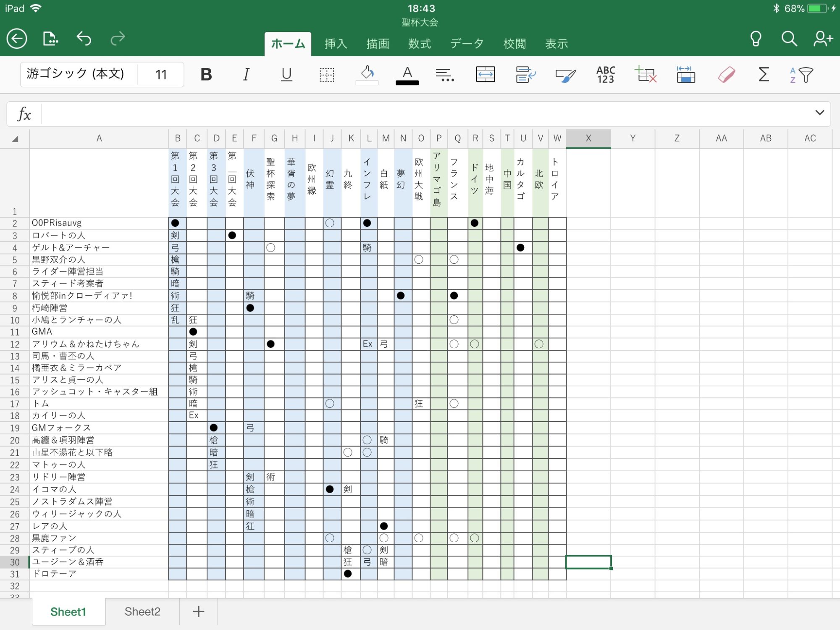Expand the formula bar chevron
The width and height of the screenshot is (840, 630).
(819, 113)
